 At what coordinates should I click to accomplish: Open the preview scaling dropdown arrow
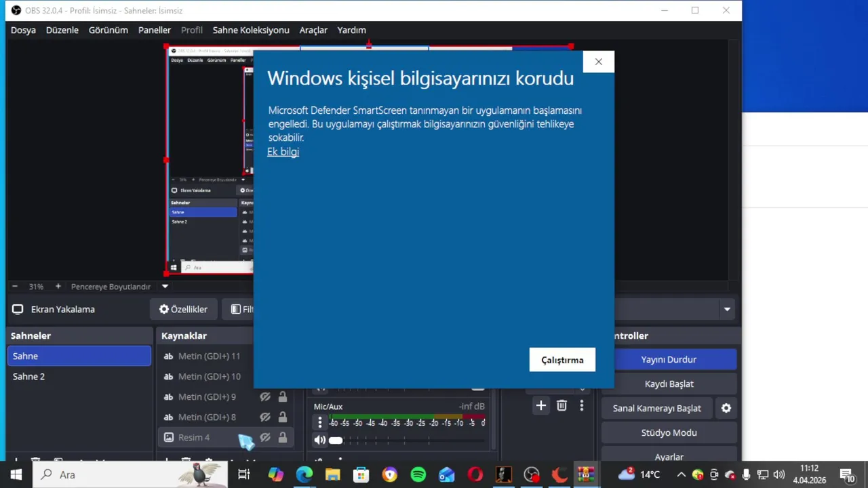[x=165, y=287]
